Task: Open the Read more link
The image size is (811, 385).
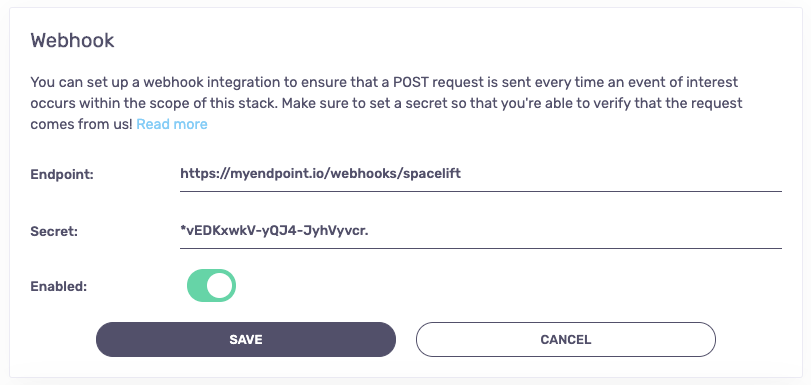Action: click(x=172, y=124)
